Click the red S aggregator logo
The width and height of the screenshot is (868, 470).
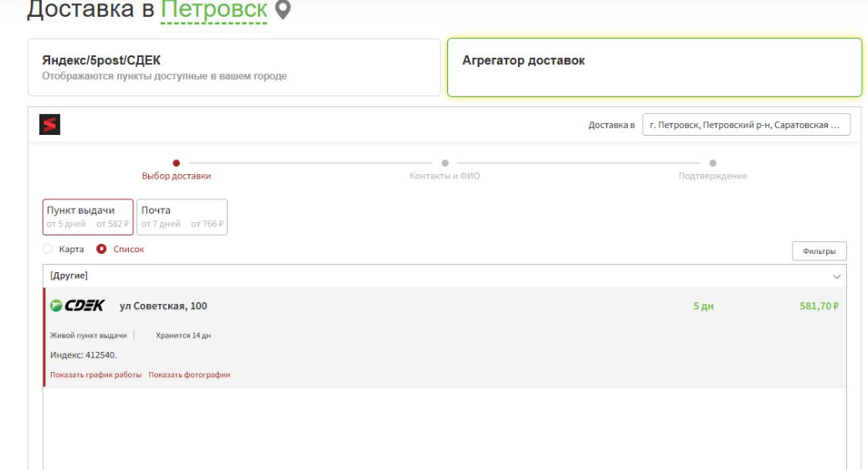[x=50, y=124]
